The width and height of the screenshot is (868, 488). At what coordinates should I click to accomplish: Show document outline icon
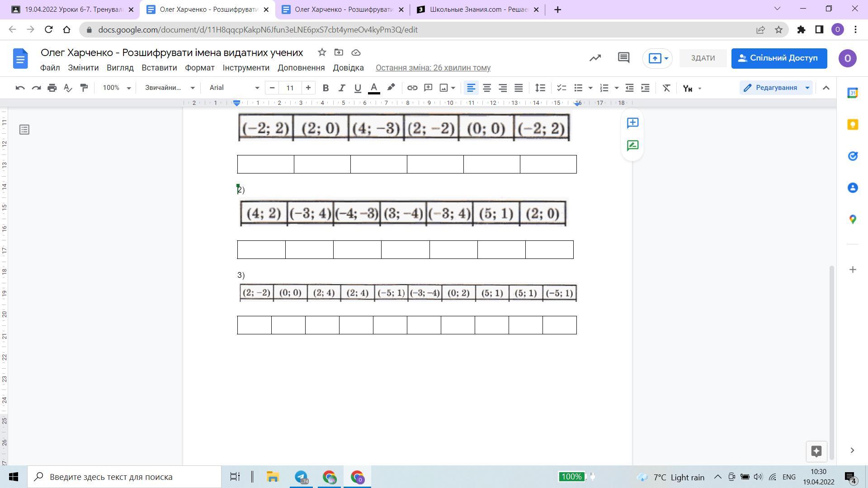[x=24, y=130]
